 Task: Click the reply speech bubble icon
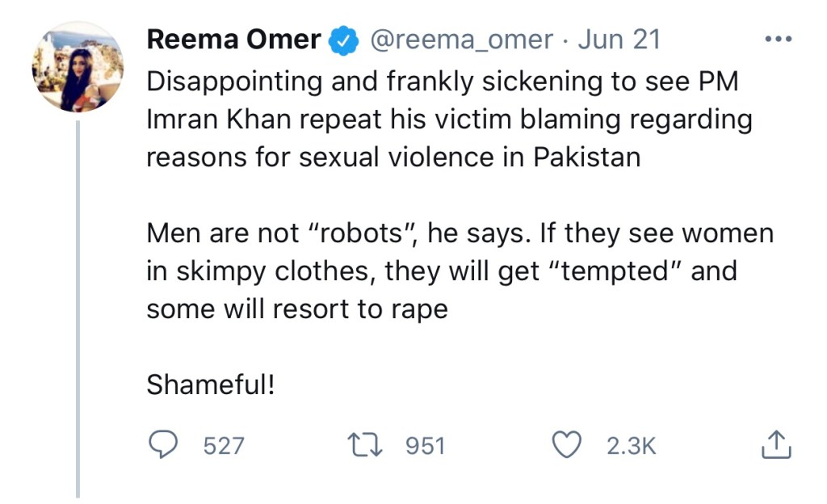click(x=166, y=444)
